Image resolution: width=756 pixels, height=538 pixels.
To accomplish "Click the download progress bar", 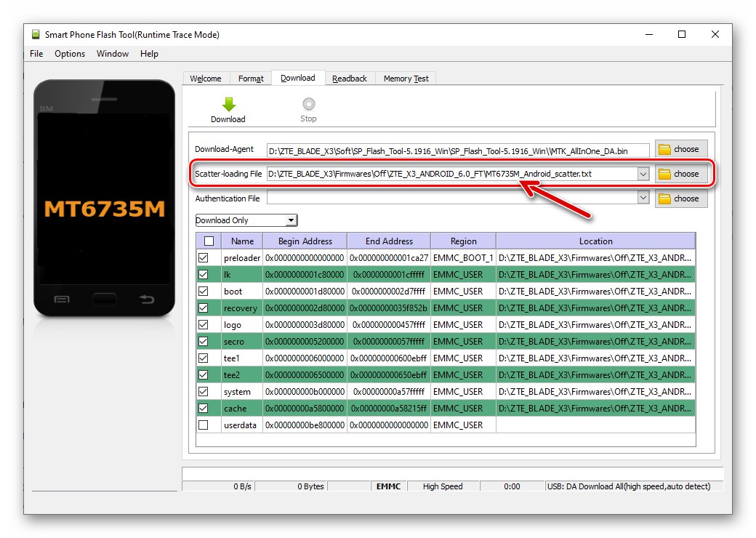I will 452,473.
